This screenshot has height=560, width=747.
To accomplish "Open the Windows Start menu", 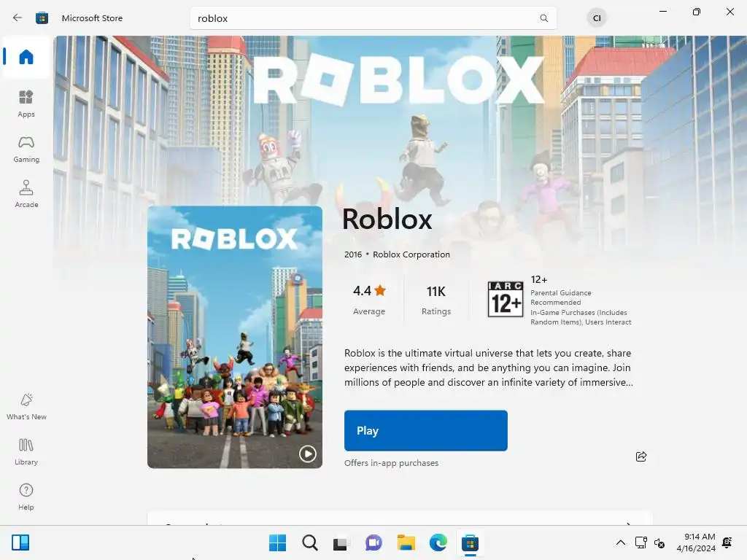I will point(277,542).
